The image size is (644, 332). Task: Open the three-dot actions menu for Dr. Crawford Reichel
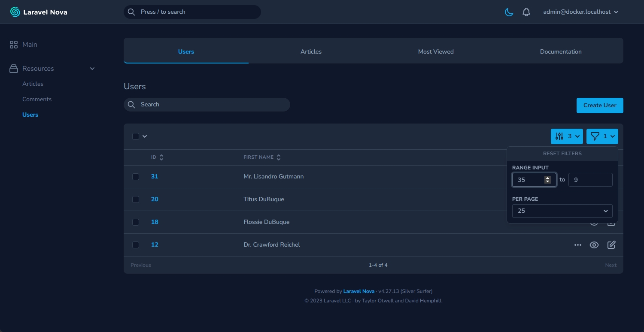pos(577,245)
